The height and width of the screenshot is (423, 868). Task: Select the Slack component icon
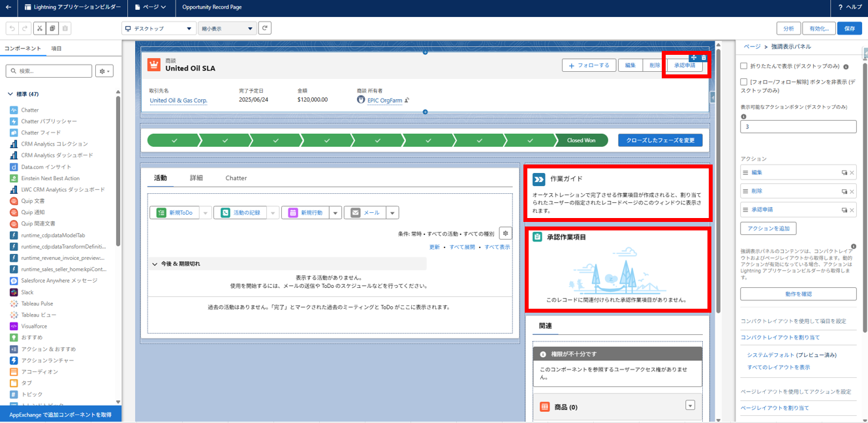coord(14,292)
